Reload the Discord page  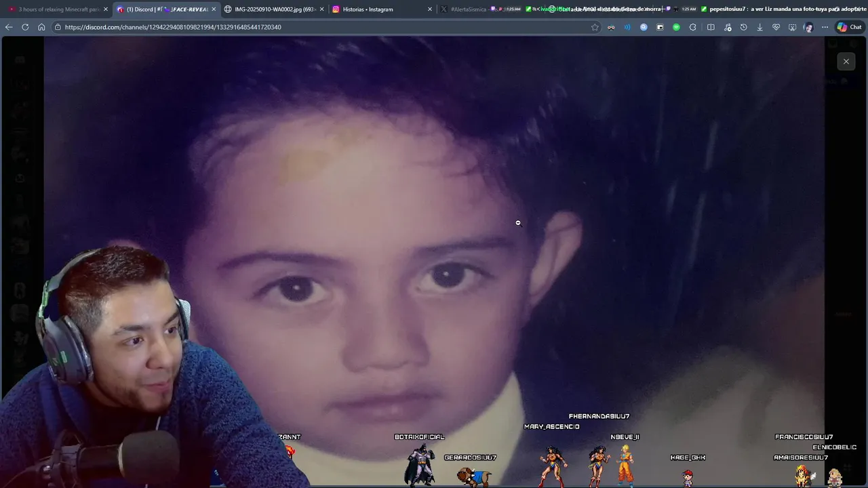point(25,27)
